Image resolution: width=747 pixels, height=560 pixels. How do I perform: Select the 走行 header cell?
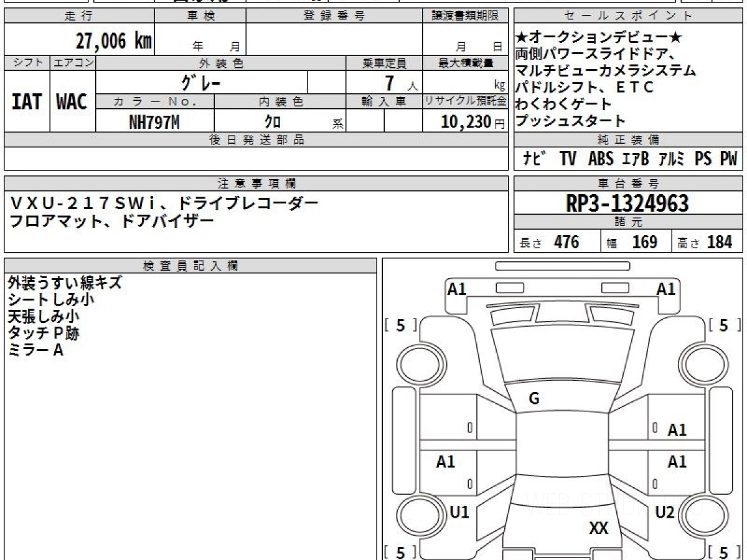pyautogui.click(x=79, y=16)
